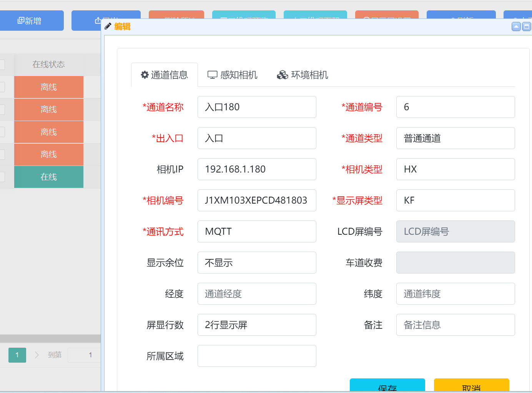Click the maximize icon in dialog header
The image size is (532, 393).
click(x=527, y=27)
